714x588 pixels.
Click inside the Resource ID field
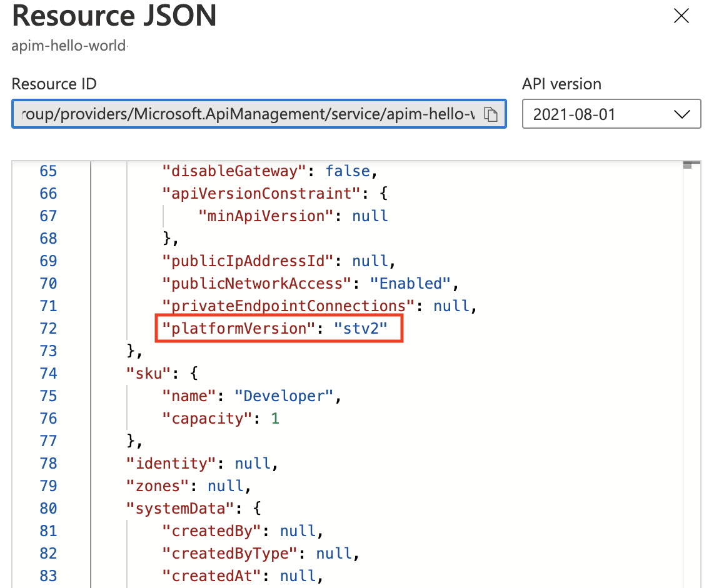coord(259,114)
